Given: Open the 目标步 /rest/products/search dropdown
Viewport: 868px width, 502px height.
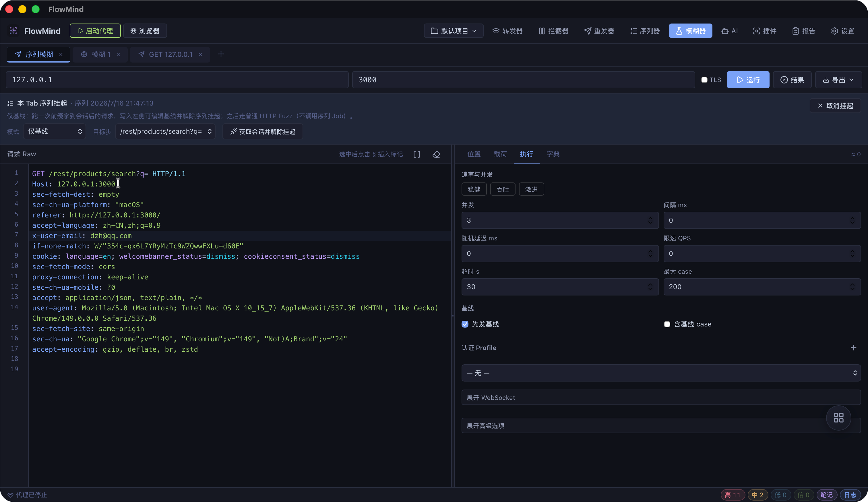Looking at the screenshot, I should point(165,132).
